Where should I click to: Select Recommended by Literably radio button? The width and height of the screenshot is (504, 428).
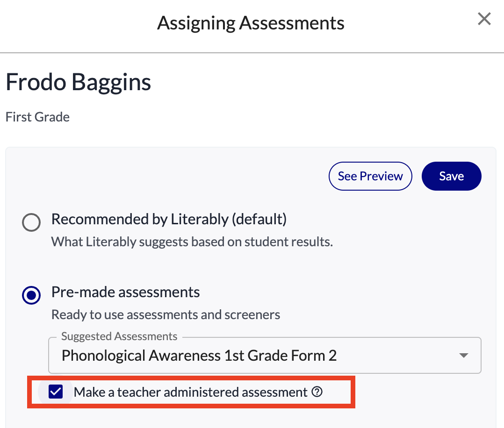click(x=31, y=222)
